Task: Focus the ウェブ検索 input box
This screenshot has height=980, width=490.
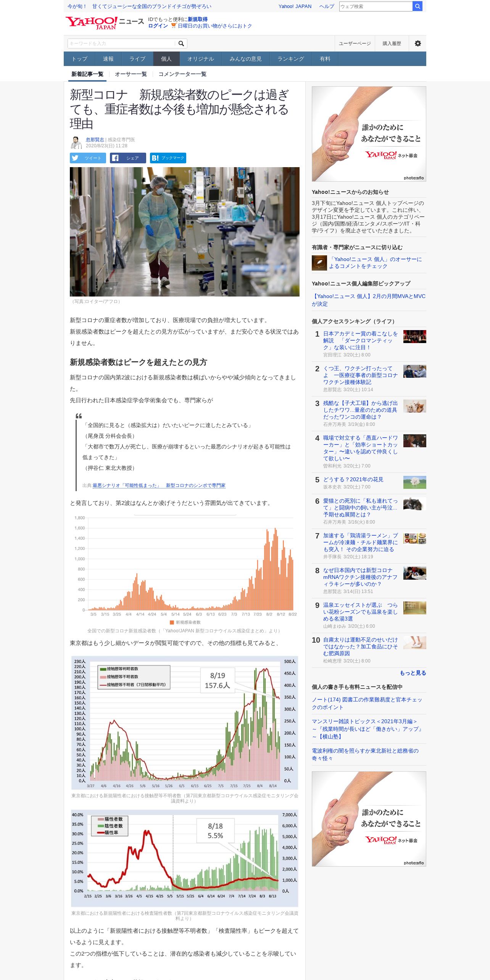Action: point(376,6)
